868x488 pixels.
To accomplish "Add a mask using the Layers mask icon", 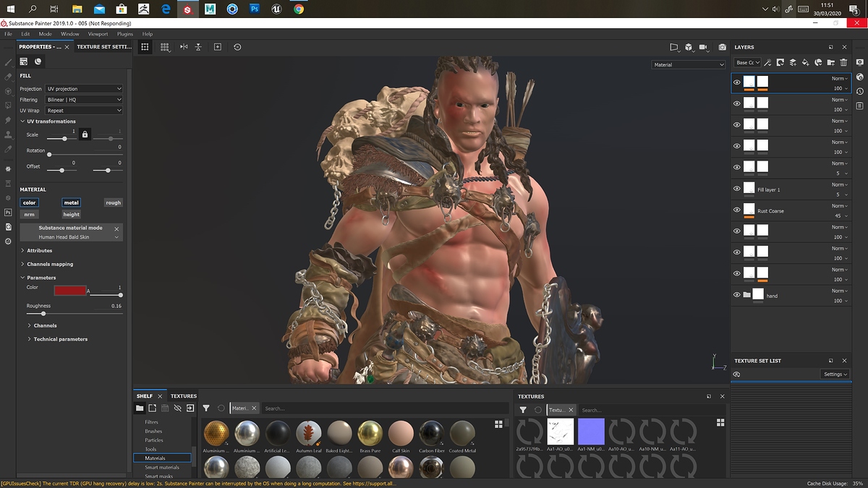I will coord(780,63).
